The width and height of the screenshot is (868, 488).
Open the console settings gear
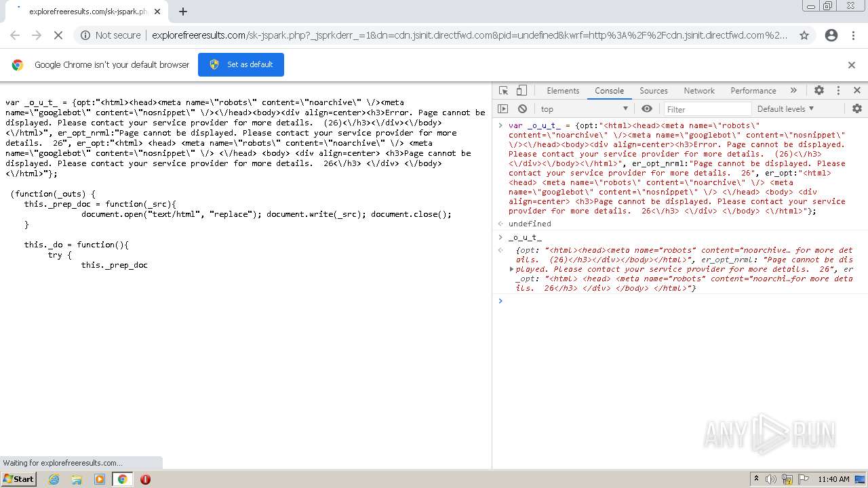tap(857, 108)
